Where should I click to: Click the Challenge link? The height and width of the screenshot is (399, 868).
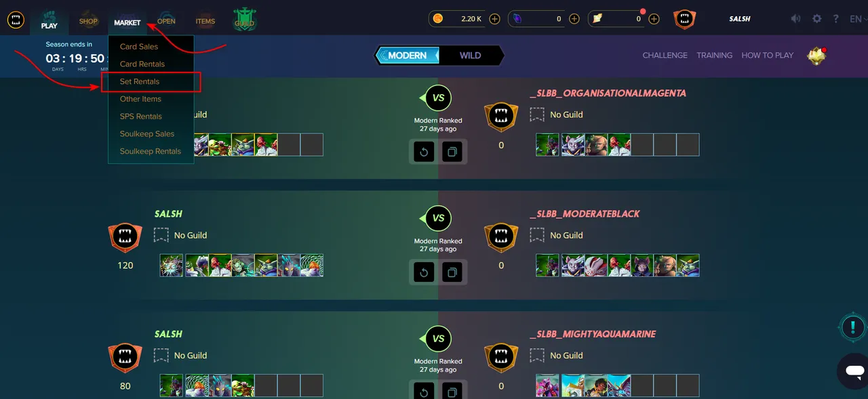pyautogui.click(x=665, y=56)
